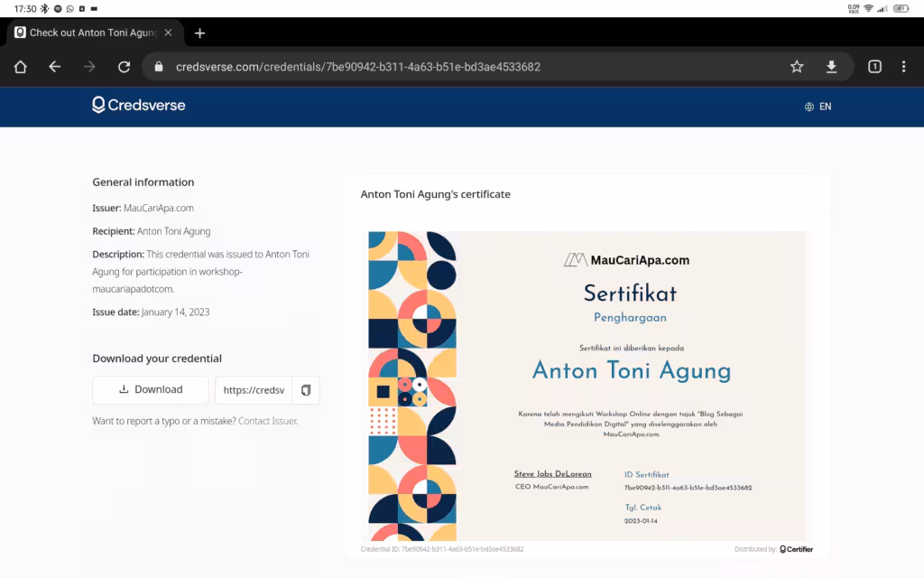Download the credential
The height and width of the screenshot is (578, 924).
[151, 390]
